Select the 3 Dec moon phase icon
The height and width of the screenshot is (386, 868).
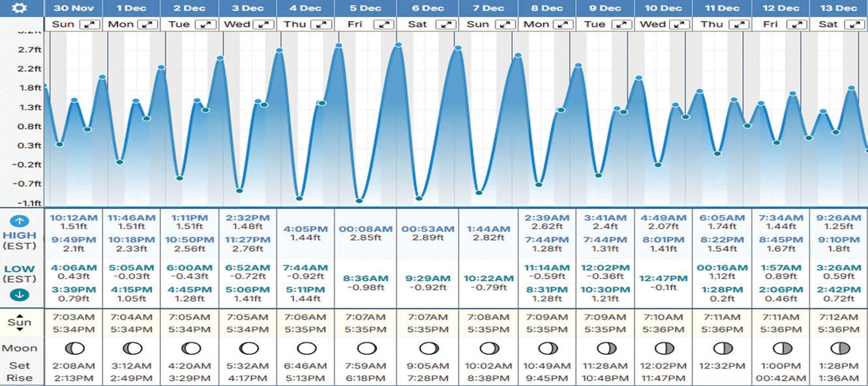point(248,348)
